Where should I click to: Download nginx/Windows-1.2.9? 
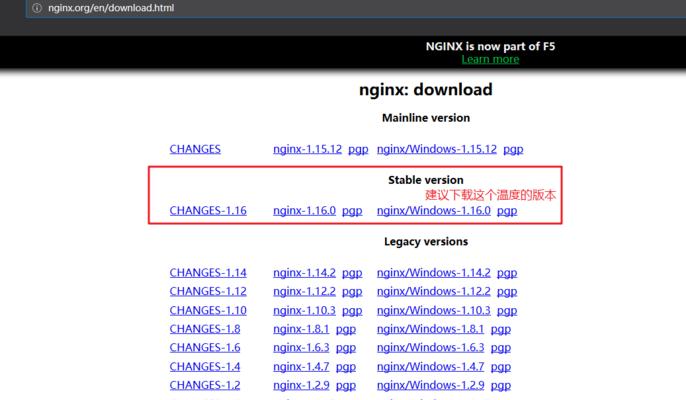(430, 385)
